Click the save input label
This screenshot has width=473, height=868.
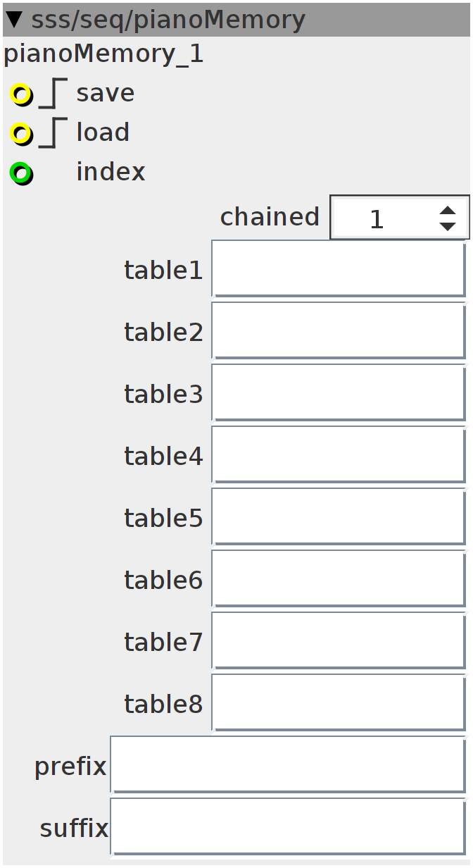pyautogui.click(x=106, y=94)
